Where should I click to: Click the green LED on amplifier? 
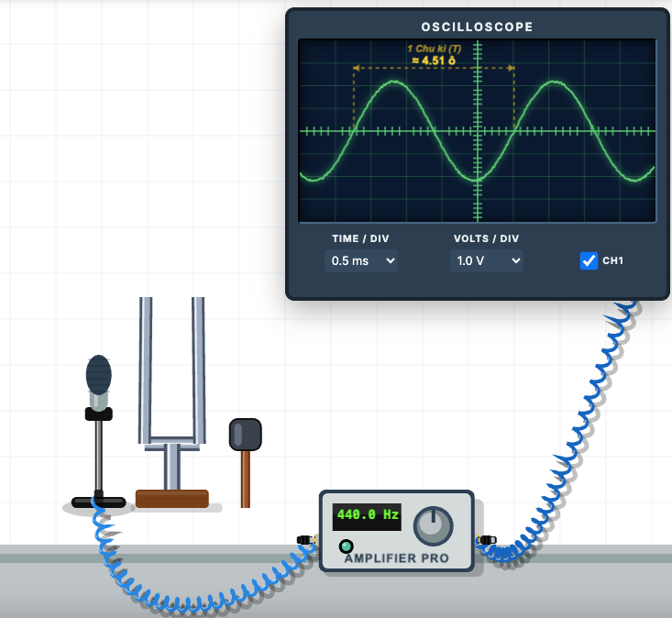tap(346, 546)
